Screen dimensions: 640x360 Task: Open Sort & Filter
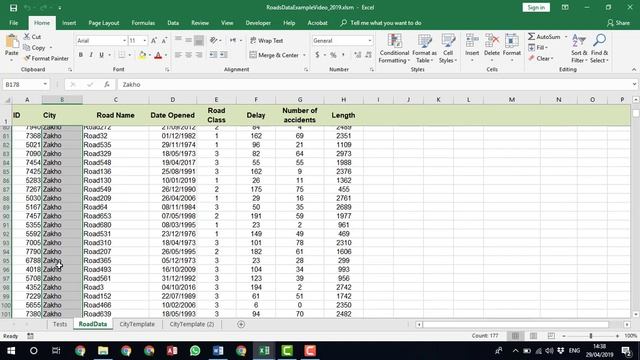click(579, 49)
